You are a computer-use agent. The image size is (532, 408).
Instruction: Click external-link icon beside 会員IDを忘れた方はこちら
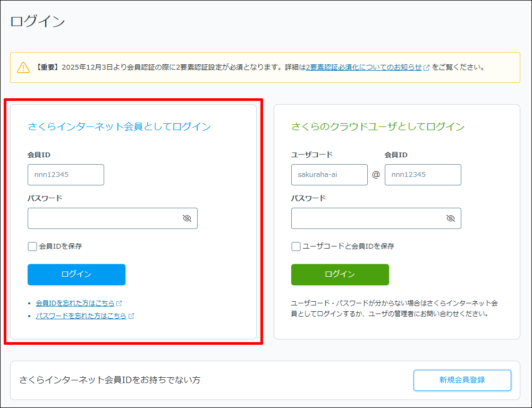pos(120,303)
